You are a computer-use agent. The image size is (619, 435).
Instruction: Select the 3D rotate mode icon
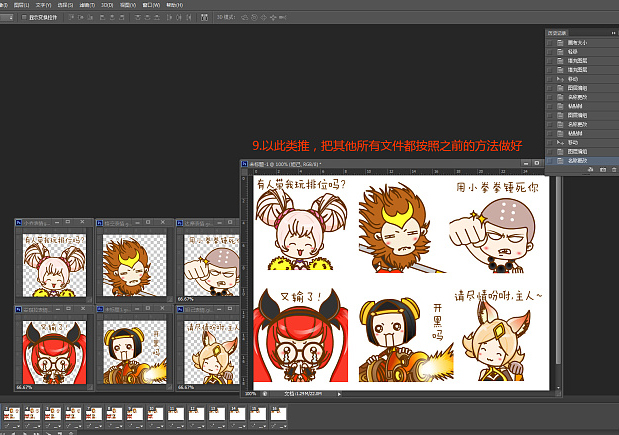point(245,17)
